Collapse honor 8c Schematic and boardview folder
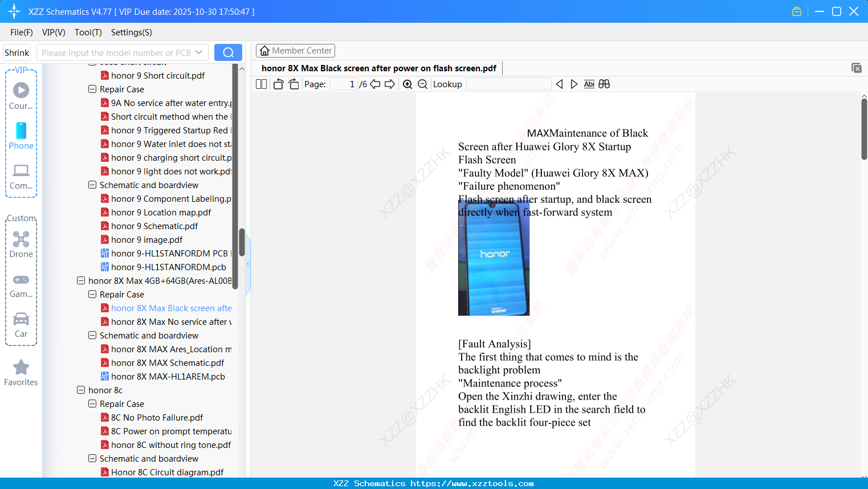 (x=92, y=458)
